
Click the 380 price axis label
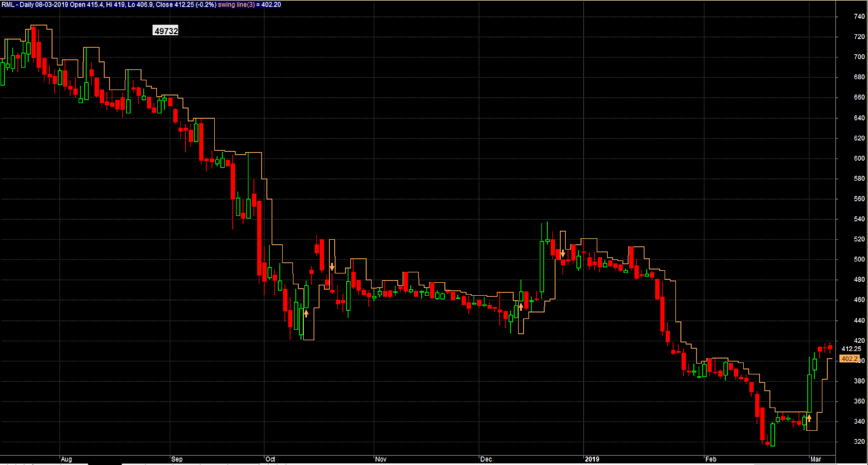point(859,381)
